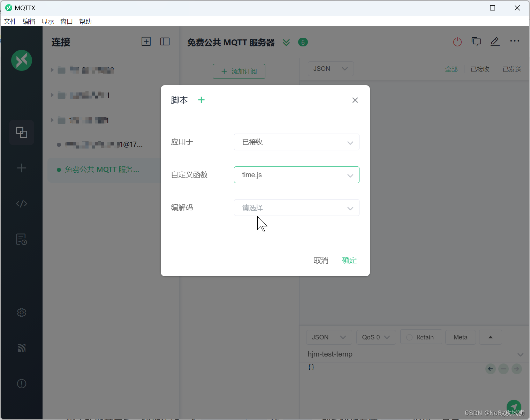Open the JSON payload dropdown in publish bar

[x=329, y=337]
